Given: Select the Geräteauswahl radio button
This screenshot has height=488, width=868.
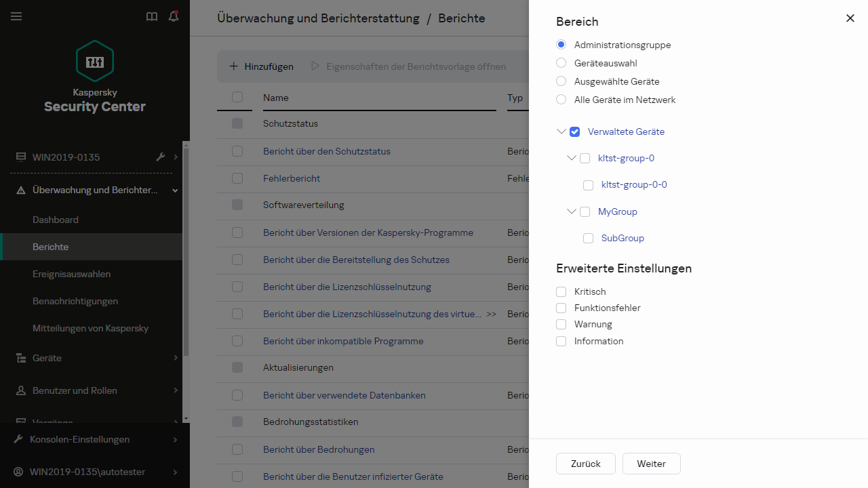Looking at the screenshot, I should 561,63.
